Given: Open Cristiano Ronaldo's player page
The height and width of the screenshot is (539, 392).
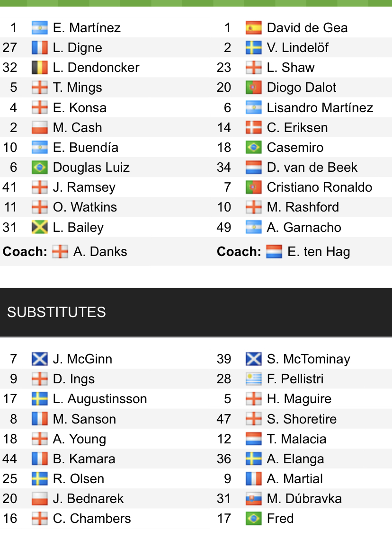Looking at the screenshot, I should (x=319, y=187).
